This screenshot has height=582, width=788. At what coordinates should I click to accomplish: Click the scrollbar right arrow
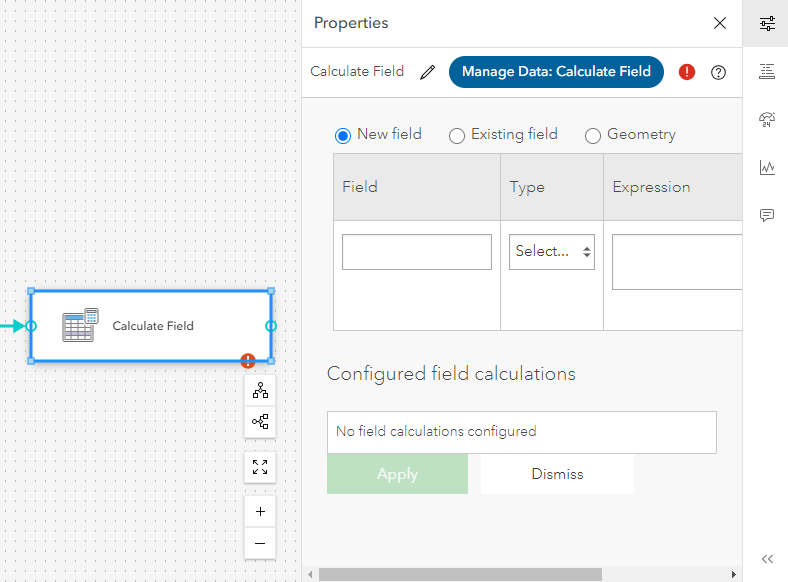pos(733,574)
